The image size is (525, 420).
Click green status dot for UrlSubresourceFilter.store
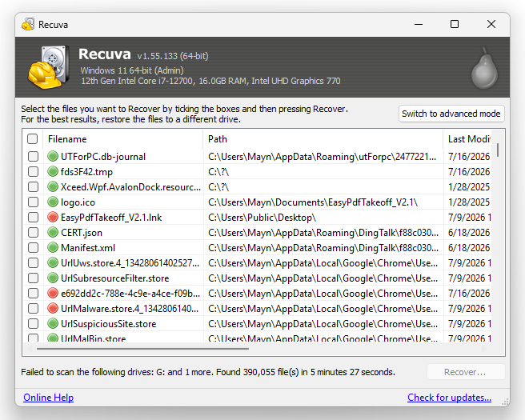tap(53, 278)
